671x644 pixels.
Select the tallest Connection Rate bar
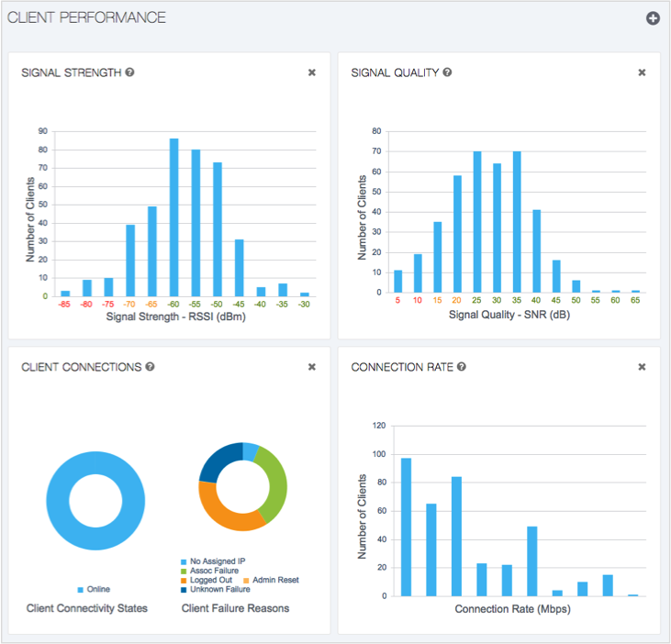click(406, 527)
